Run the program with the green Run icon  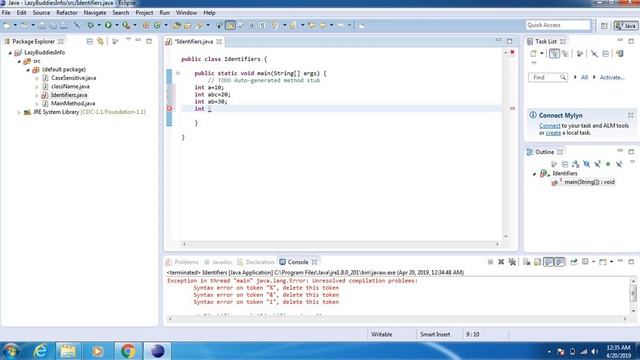[108, 25]
